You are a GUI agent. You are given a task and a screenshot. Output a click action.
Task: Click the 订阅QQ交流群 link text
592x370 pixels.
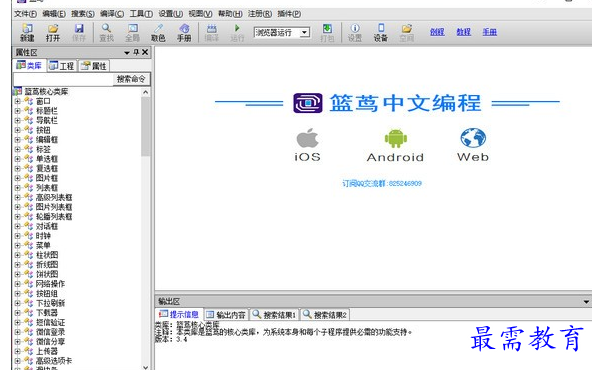tap(382, 183)
